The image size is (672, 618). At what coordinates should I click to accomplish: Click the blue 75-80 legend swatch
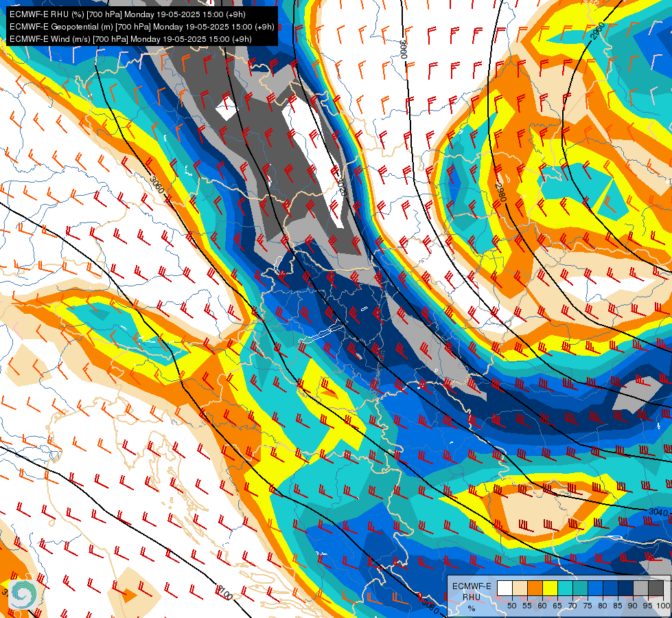point(596,588)
